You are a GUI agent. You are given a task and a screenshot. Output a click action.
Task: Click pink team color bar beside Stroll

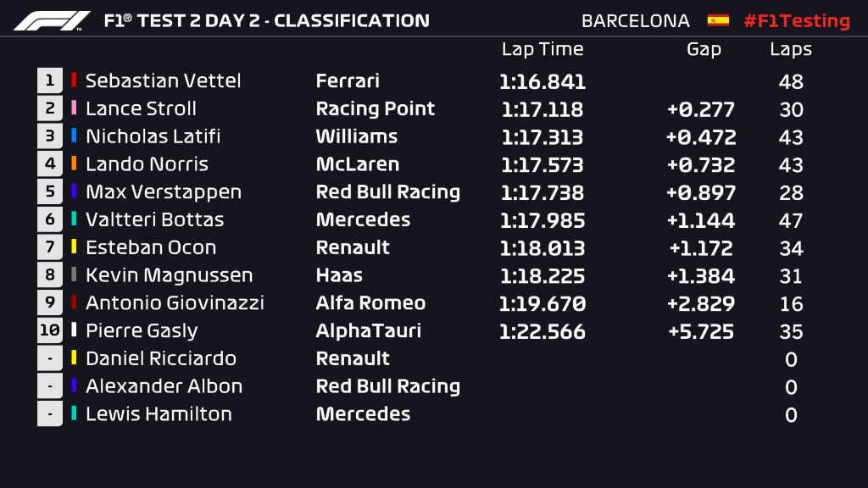click(x=74, y=108)
